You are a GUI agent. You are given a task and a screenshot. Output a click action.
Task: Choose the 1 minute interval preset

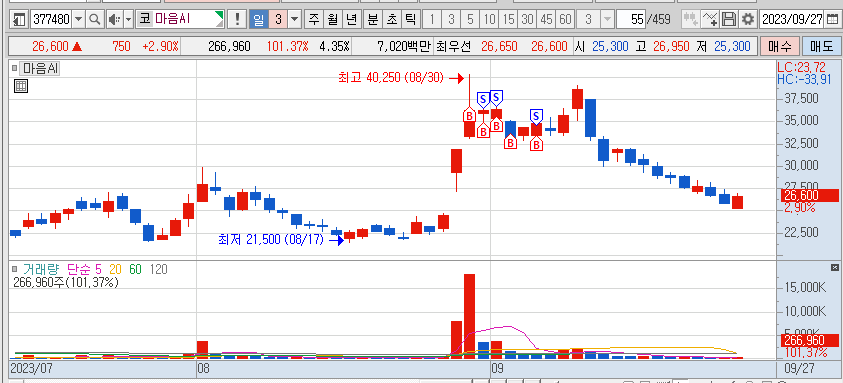click(x=432, y=20)
